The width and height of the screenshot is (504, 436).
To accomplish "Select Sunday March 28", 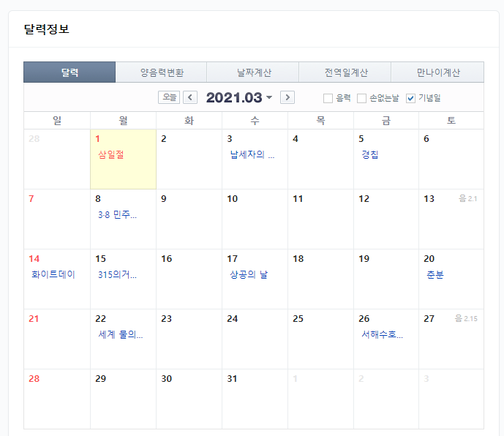I will tap(57, 399).
